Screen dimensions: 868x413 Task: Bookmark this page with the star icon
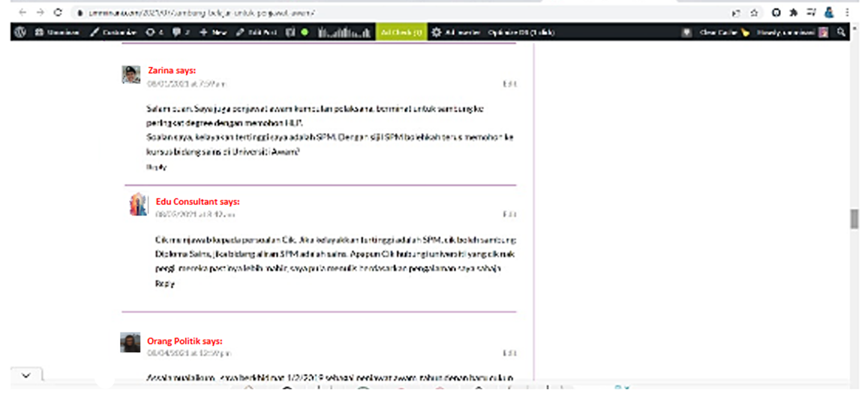pyautogui.click(x=754, y=13)
